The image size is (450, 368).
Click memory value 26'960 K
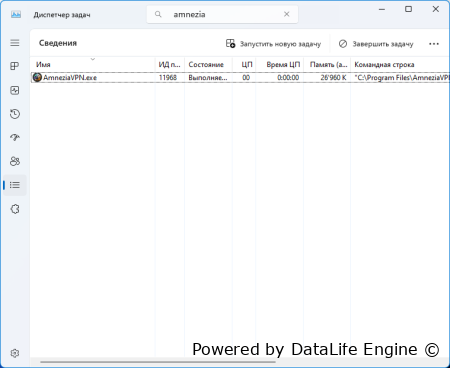coord(333,78)
